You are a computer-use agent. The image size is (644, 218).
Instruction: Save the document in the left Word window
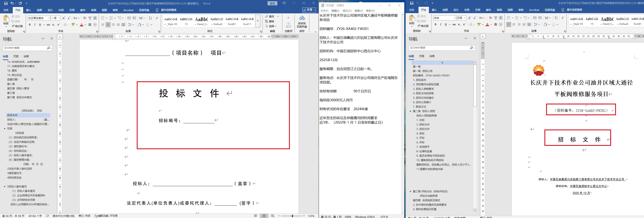(6, 3)
